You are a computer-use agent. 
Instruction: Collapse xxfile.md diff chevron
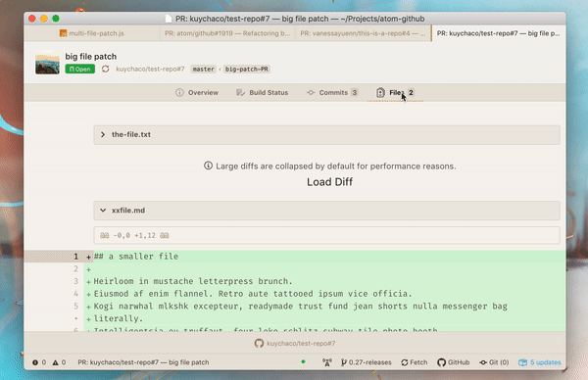[103, 211]
